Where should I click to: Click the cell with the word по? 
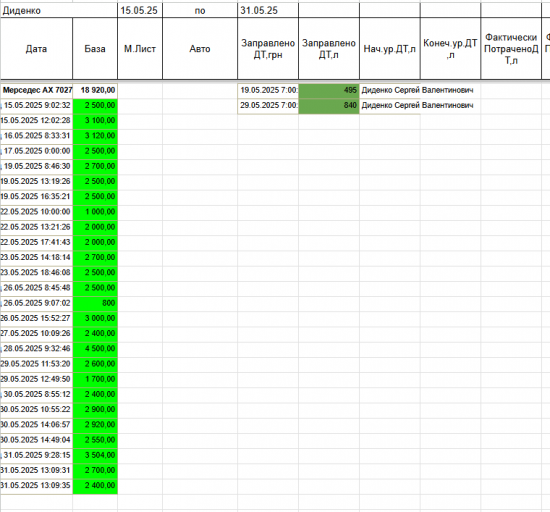[200, 11]
